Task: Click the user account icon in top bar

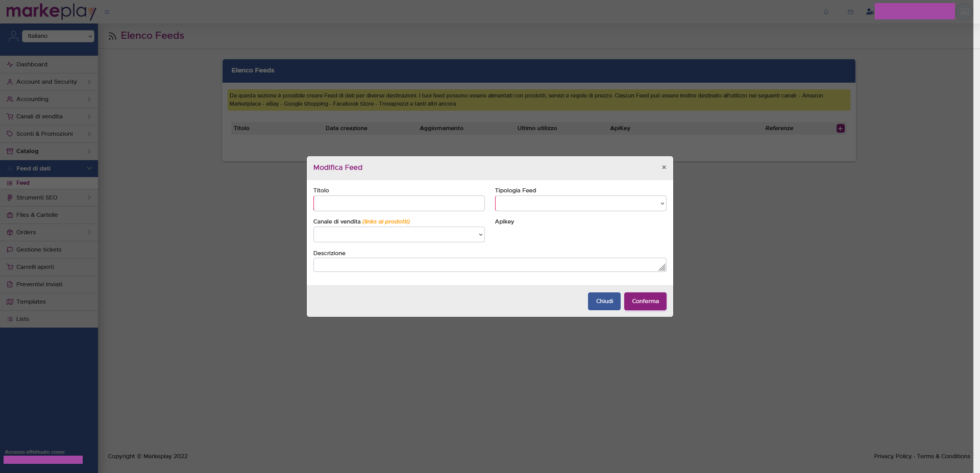Action: point(869,12)
